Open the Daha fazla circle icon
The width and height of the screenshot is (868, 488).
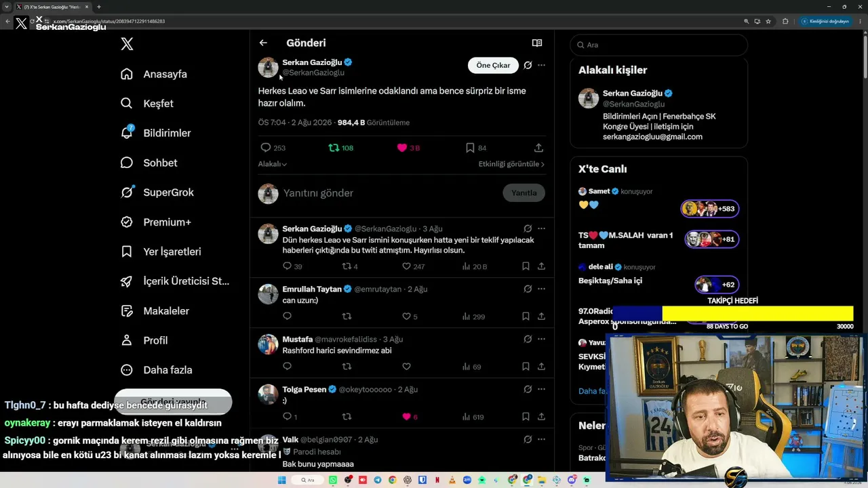tap(127, 370)
